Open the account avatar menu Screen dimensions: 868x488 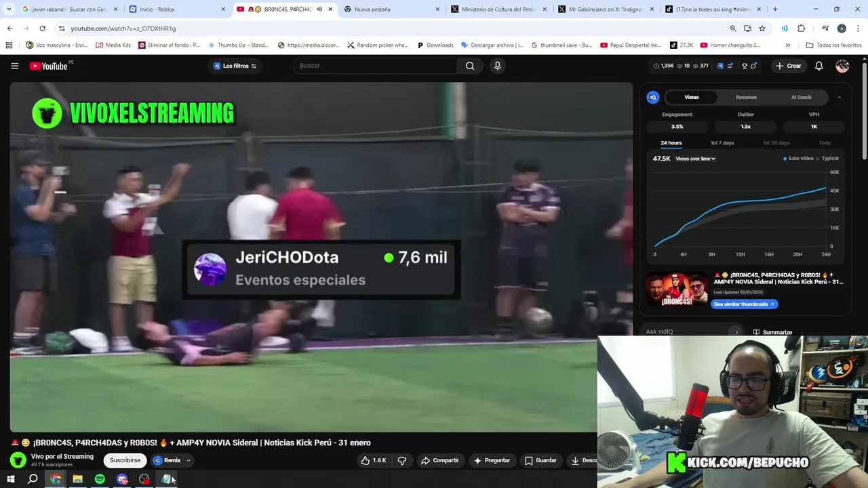(842, 66)
